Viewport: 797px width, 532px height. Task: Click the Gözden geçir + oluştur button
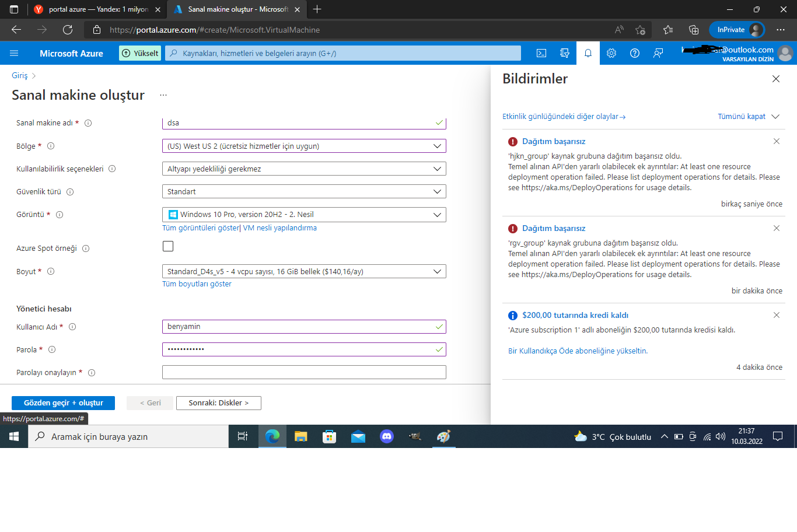[63, 403]
